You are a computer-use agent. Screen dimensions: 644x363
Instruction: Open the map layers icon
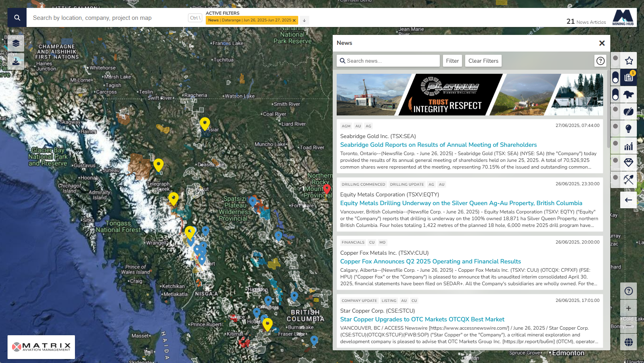[x=16, y=43]
